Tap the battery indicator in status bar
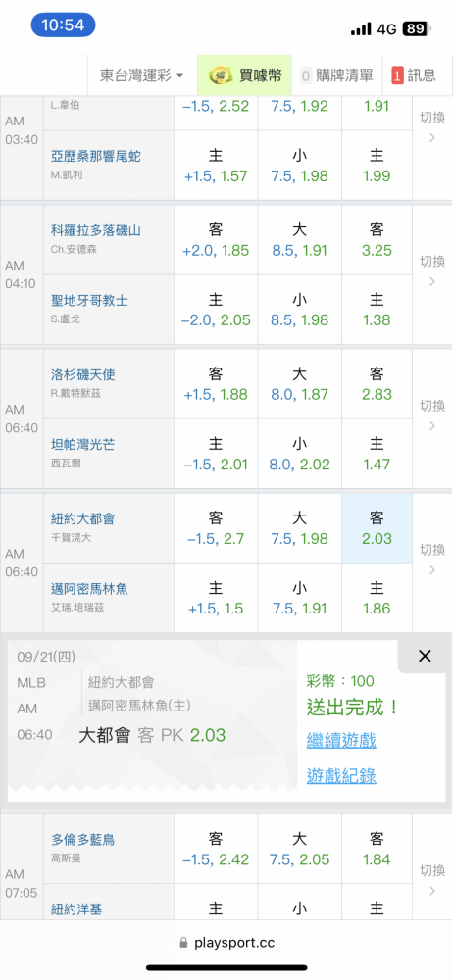The height and width of the screenshot is (980, 453). pyautogui.click(x=417, y=28)
